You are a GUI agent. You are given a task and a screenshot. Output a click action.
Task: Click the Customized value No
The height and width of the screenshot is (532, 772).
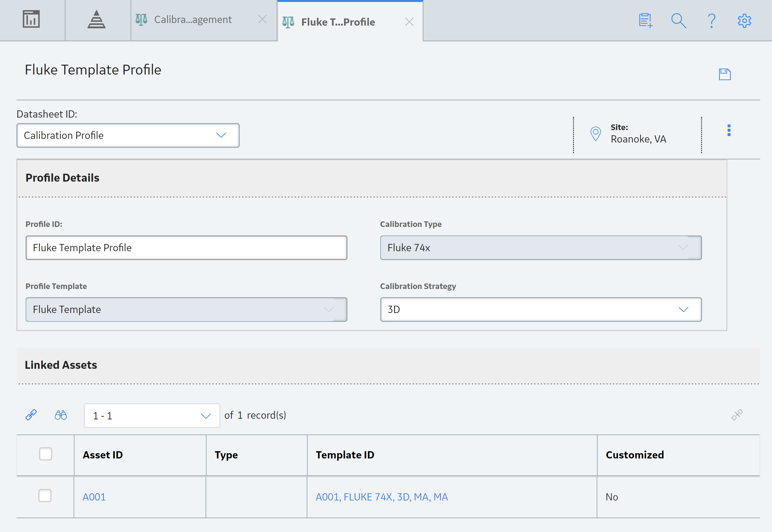(x=612, y=497)
